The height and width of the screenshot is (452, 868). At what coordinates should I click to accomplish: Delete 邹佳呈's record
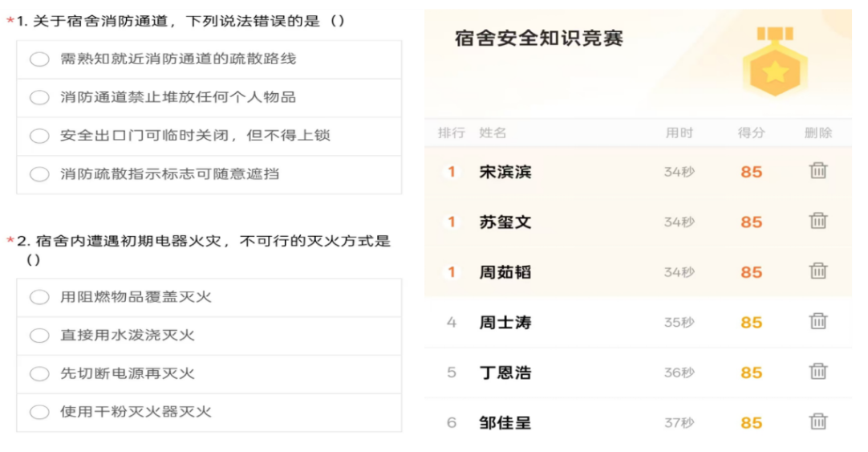pos(818,422)
